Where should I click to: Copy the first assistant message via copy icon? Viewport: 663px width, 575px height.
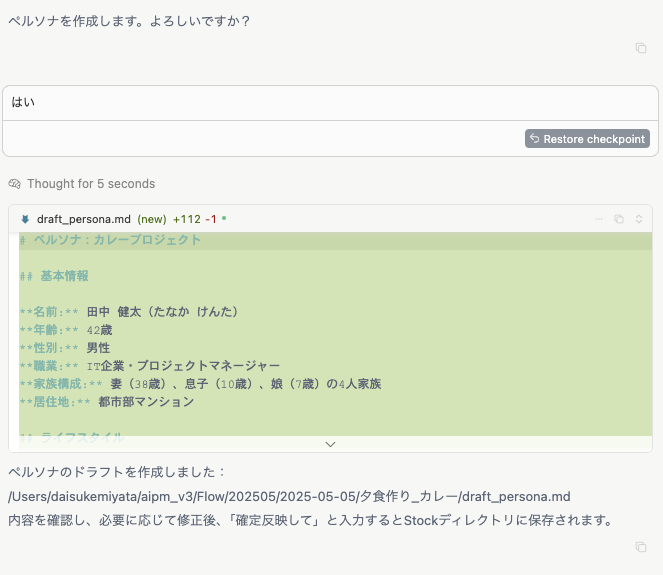click(x=641, y=48)
